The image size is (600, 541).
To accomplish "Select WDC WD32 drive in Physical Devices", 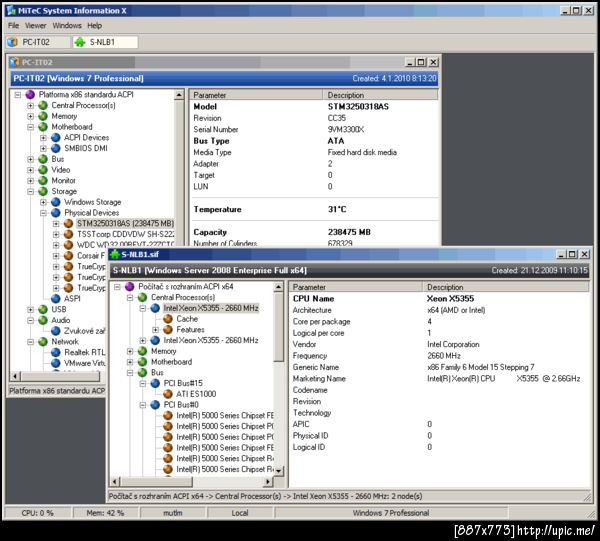I will [125, 245].
